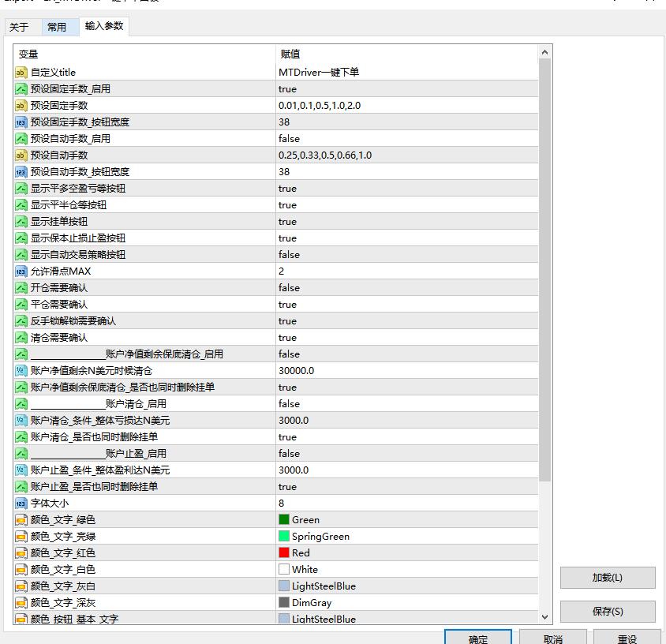The width and height of the screenshot is (666, 644).
Task: Open the value dropdown for 颜色_文字_红色 Red
Action: tap(395, 552)
